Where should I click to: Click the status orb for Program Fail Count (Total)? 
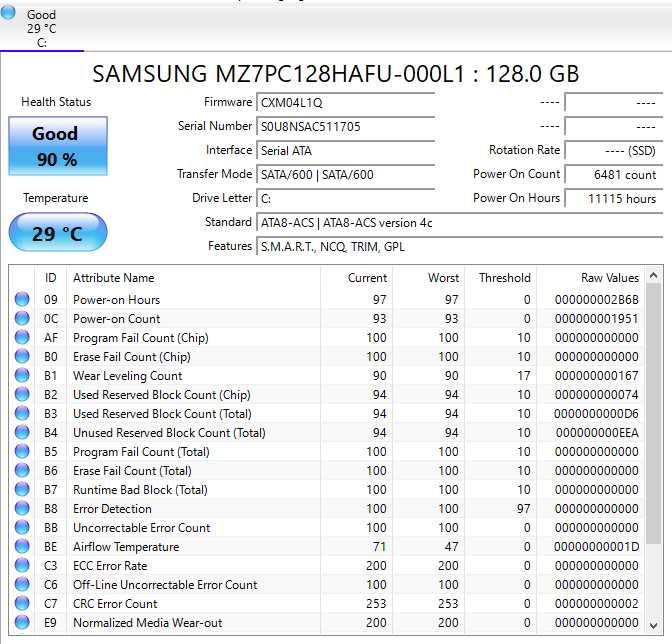22,451
